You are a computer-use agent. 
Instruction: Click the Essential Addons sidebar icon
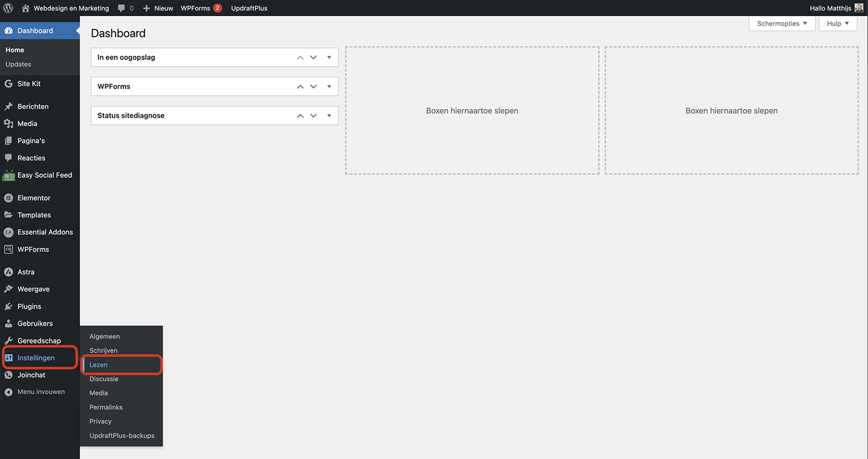(9, 232)
